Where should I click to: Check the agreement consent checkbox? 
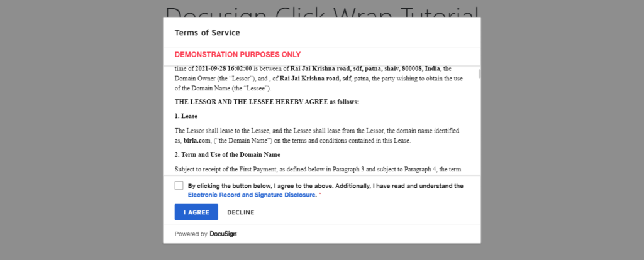click(x=179, y=186)
